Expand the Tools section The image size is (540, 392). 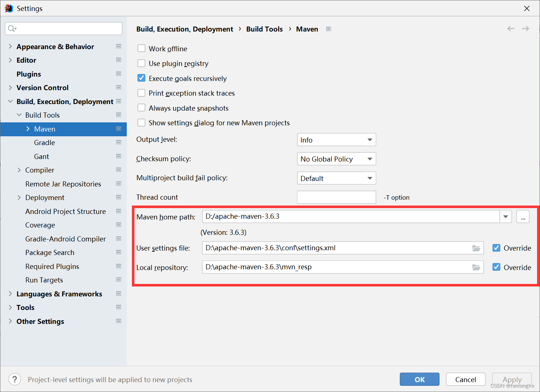10,307
